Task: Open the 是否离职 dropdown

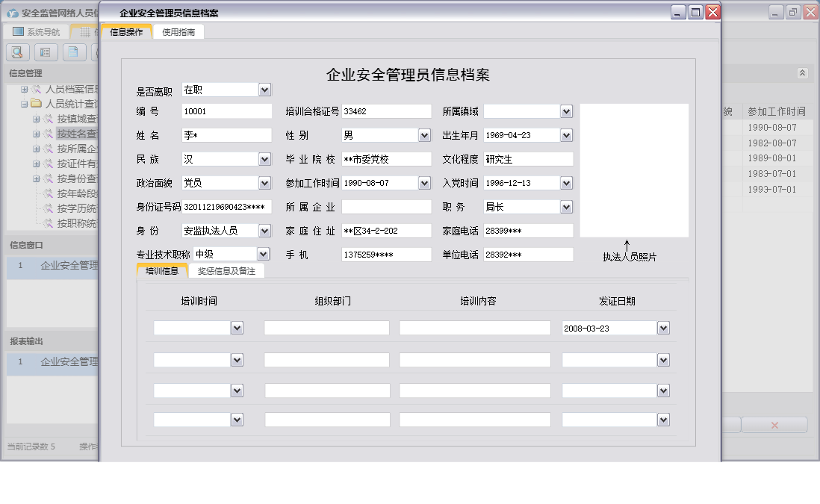Action: click(x=263, y=89)
